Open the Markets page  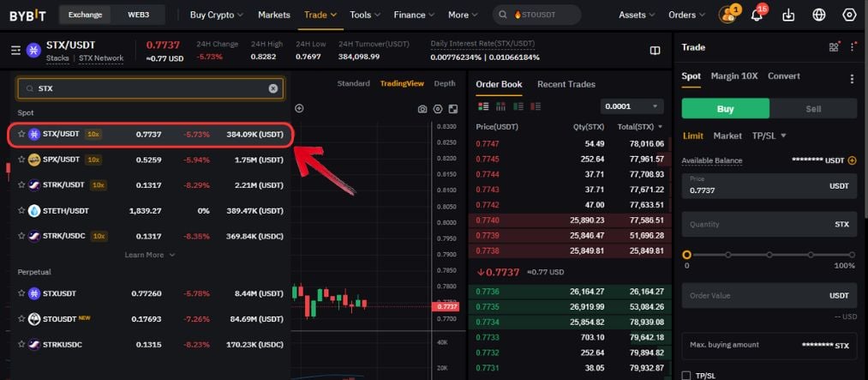coord(274,15)
